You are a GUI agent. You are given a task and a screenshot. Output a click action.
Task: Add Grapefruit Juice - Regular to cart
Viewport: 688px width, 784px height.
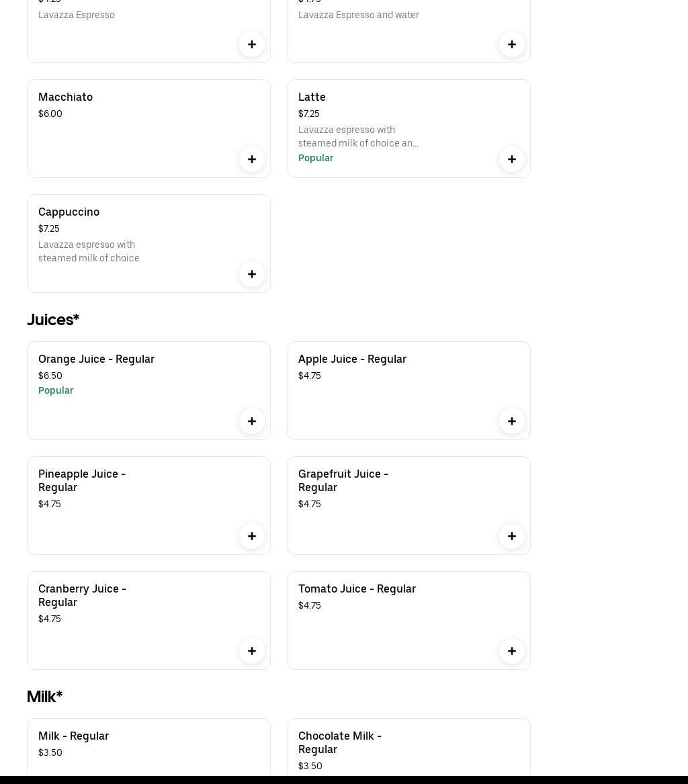point(512,536)
